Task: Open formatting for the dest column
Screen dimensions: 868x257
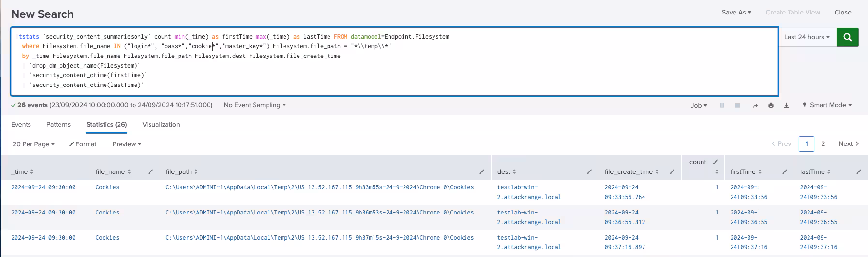Action: [589, 171]
